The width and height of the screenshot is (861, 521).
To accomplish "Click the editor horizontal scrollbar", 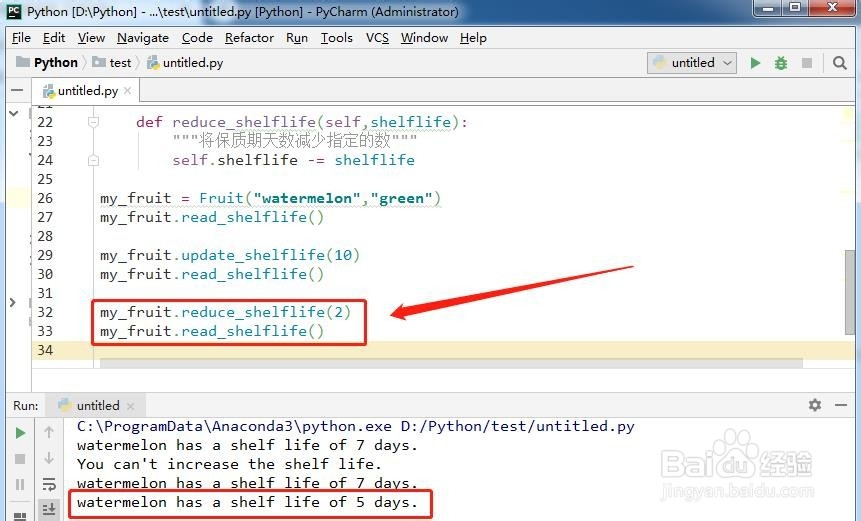I will click(x=450, y=363).
